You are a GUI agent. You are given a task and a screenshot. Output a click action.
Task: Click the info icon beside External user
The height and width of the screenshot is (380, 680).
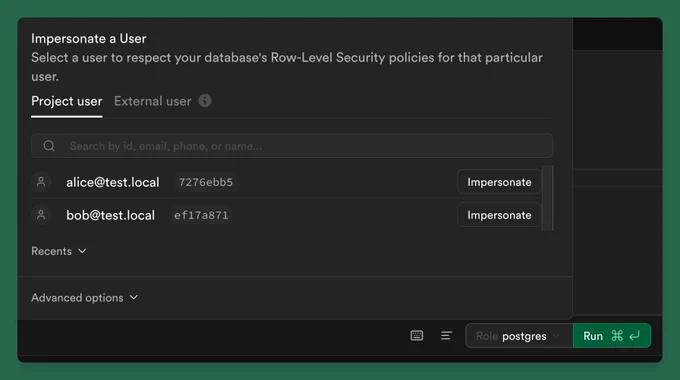205,101
